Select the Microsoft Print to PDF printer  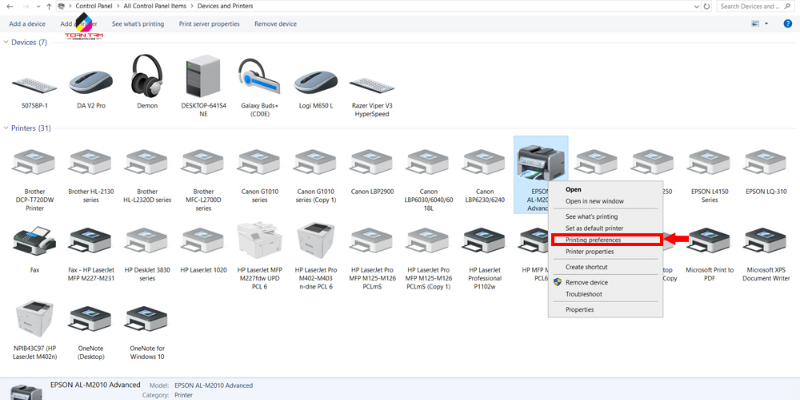tap(710, 241)
